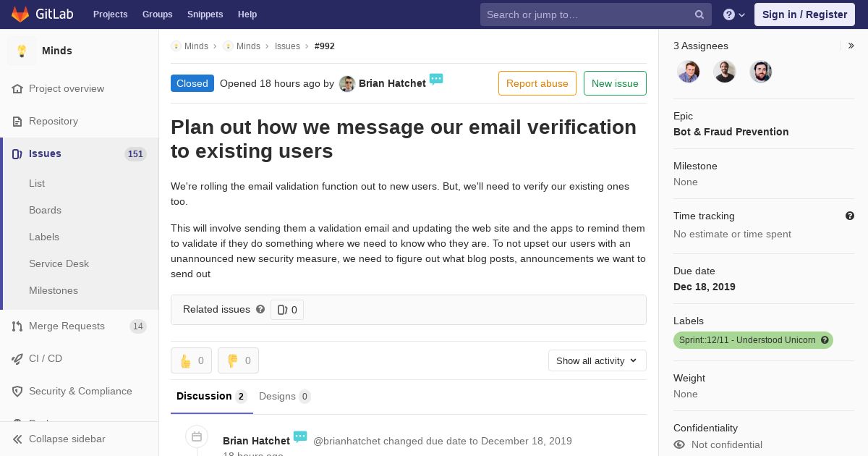The image size is (868, 456).
Task: Click the Report abuse button
Action: point(537,83)
